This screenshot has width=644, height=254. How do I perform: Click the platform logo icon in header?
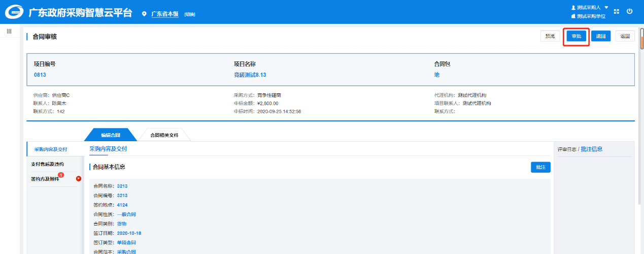click(14, 12)
